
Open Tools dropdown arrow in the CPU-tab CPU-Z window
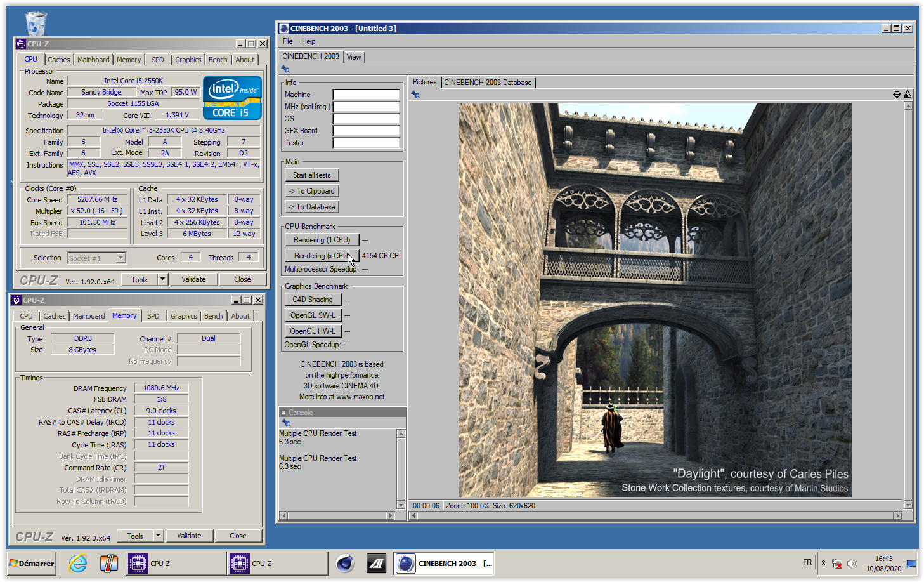pos(162,279)
